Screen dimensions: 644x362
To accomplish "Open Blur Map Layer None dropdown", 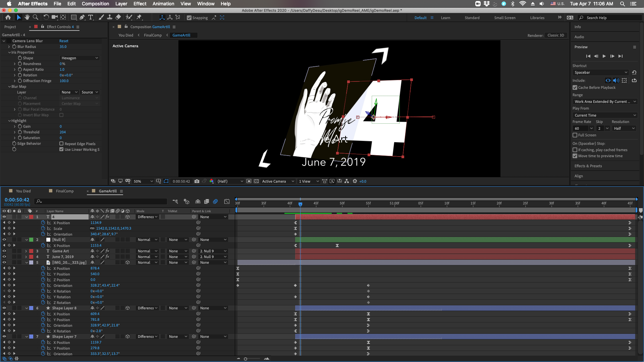I will click(x=69, y=92).
